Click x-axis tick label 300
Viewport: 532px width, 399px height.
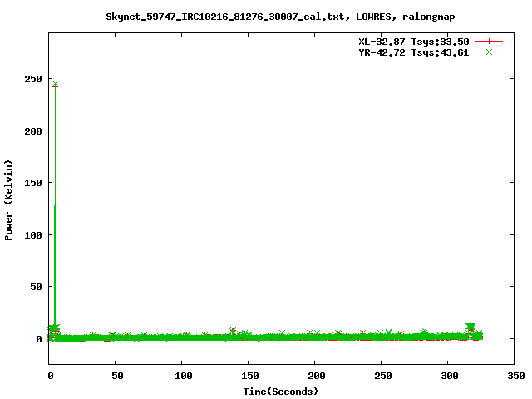coord(449,376)
